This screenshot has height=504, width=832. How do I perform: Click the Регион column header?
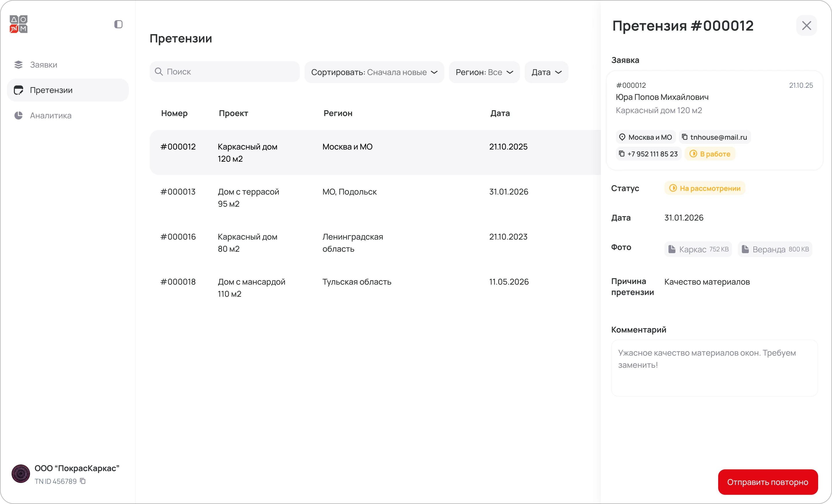(338, 113)
